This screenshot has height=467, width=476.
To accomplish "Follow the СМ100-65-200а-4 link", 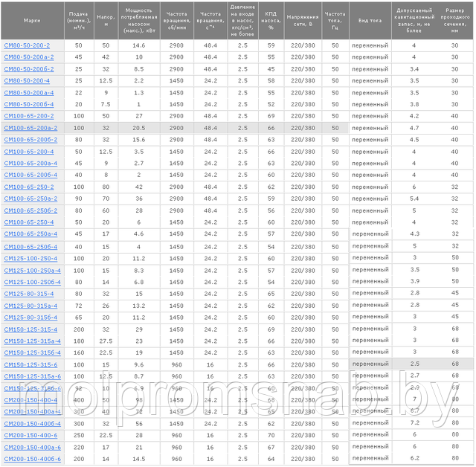I will click(x=30, y=164).
